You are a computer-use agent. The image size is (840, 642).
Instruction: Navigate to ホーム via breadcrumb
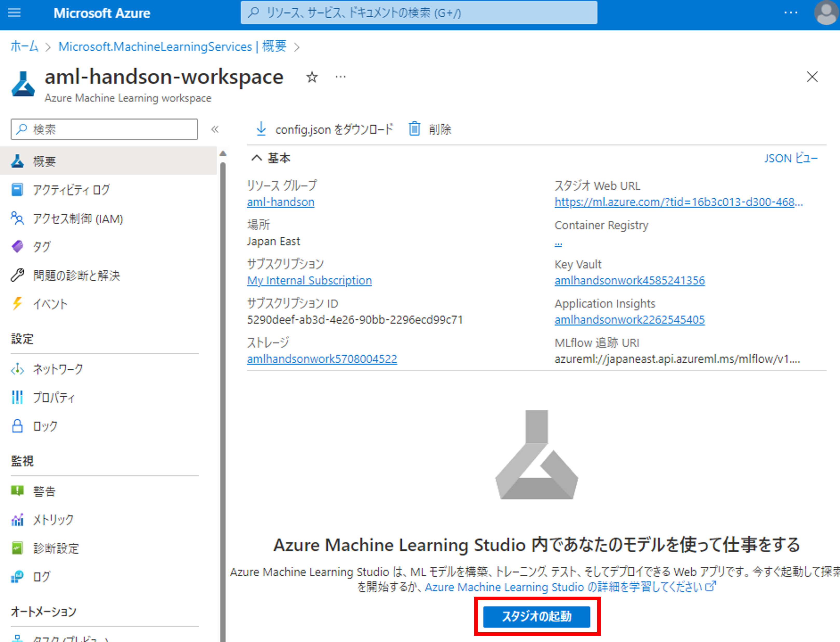24,46
